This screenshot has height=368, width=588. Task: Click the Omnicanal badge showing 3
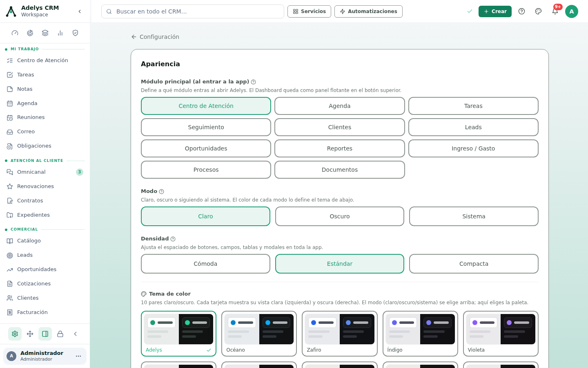point(80,172)
